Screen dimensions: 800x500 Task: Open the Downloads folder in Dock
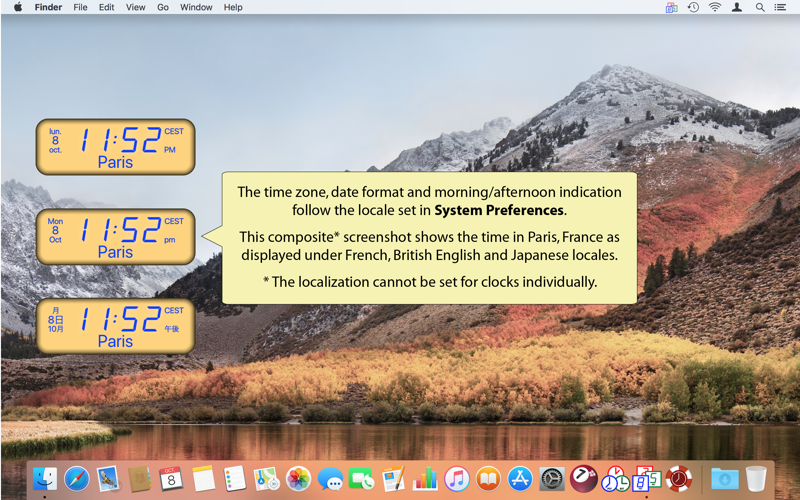pyautogui.click(x=724, y=479)
